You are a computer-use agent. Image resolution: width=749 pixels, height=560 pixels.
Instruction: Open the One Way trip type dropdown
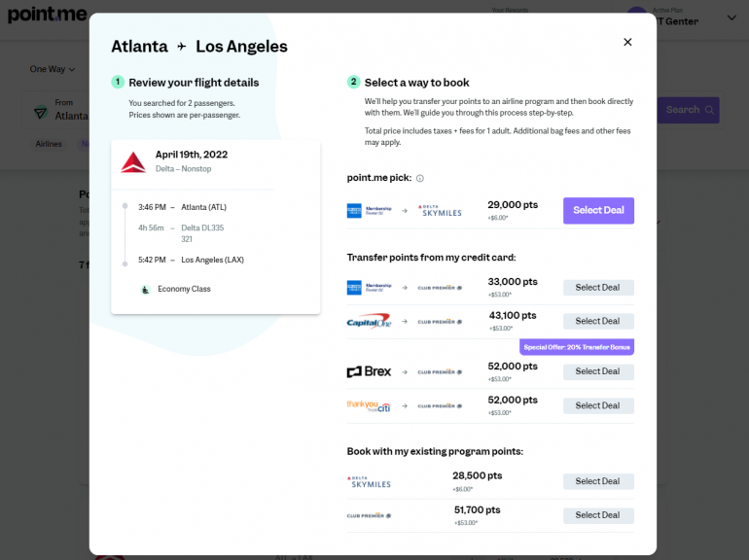(x=52, y=69)
